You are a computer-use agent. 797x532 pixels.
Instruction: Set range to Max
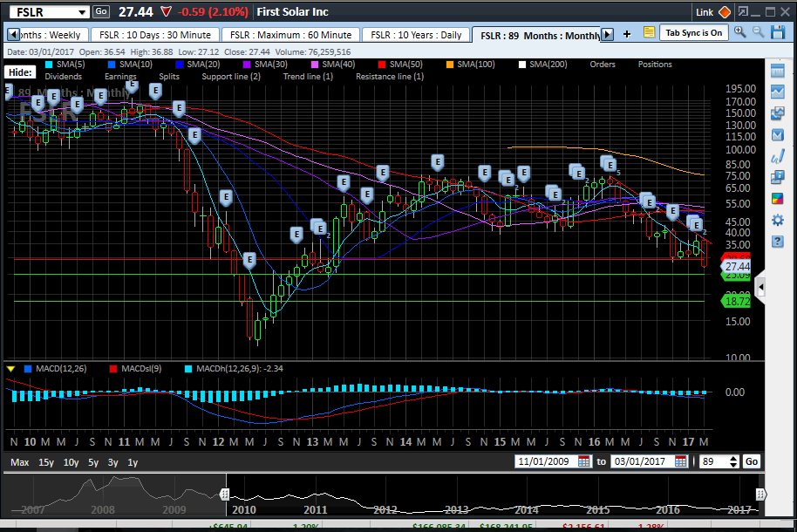coord(19,462)
